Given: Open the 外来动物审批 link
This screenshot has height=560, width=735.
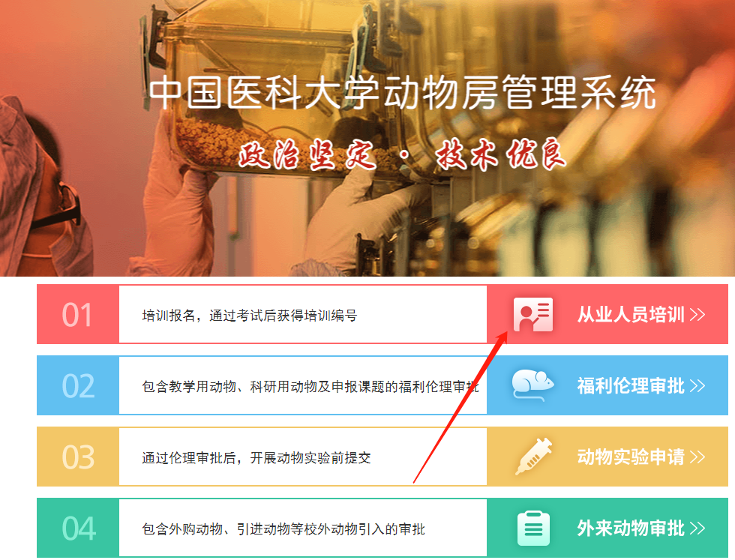Looking at the screenshot, I should click(x=631, y=528).
